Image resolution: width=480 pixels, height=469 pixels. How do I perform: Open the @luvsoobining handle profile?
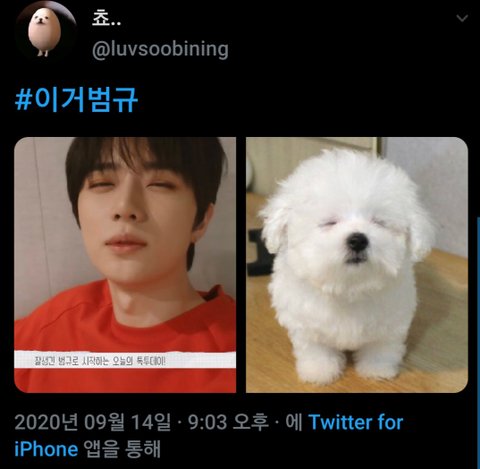click(x=160, y=49)
